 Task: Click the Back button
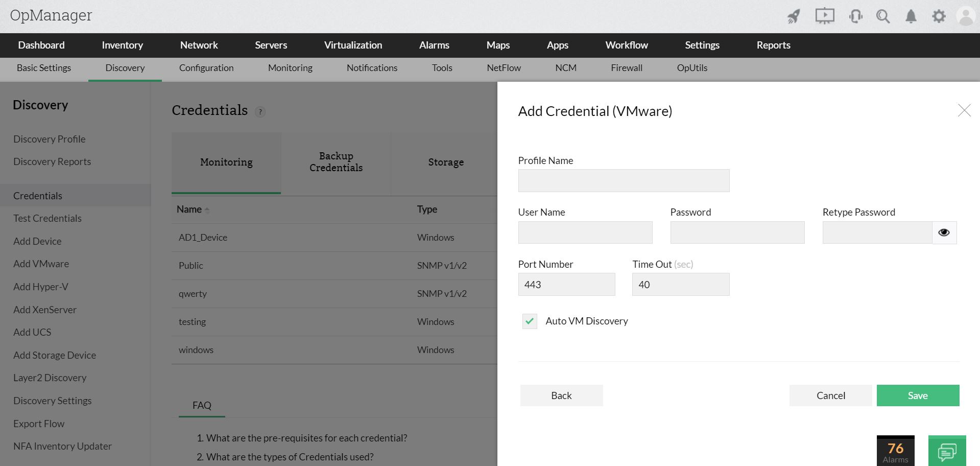click(x=561, y=395)
